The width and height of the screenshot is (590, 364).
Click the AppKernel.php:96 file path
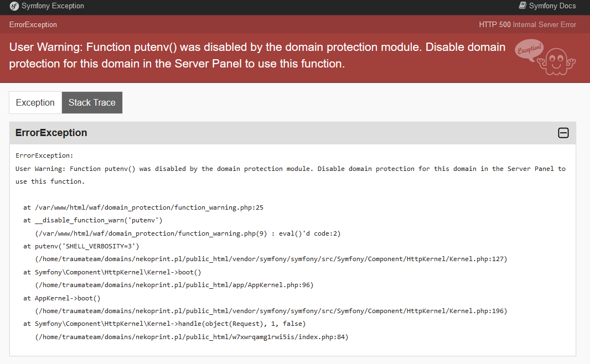point(174,285)
